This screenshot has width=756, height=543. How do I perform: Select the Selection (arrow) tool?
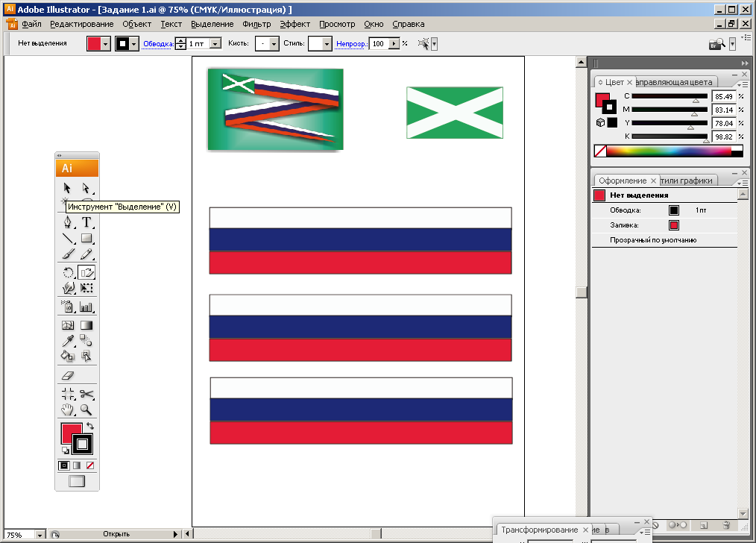pyautogui.click(x=67, y=188)
